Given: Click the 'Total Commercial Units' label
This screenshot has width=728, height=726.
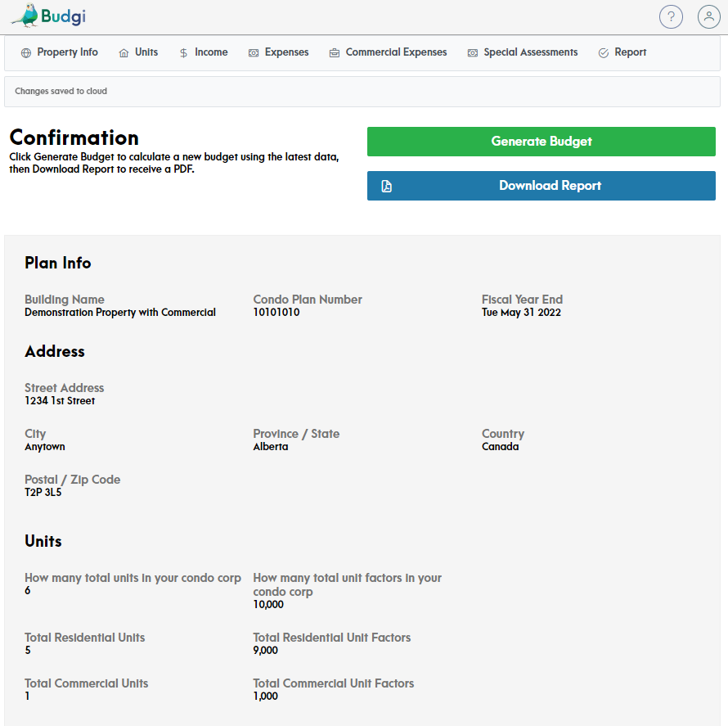Looking at the screenshot, I should tap(87, 683).
